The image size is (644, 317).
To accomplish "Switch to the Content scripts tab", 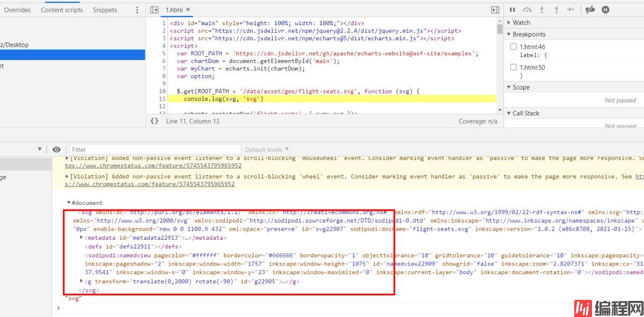I will [62, 10].
